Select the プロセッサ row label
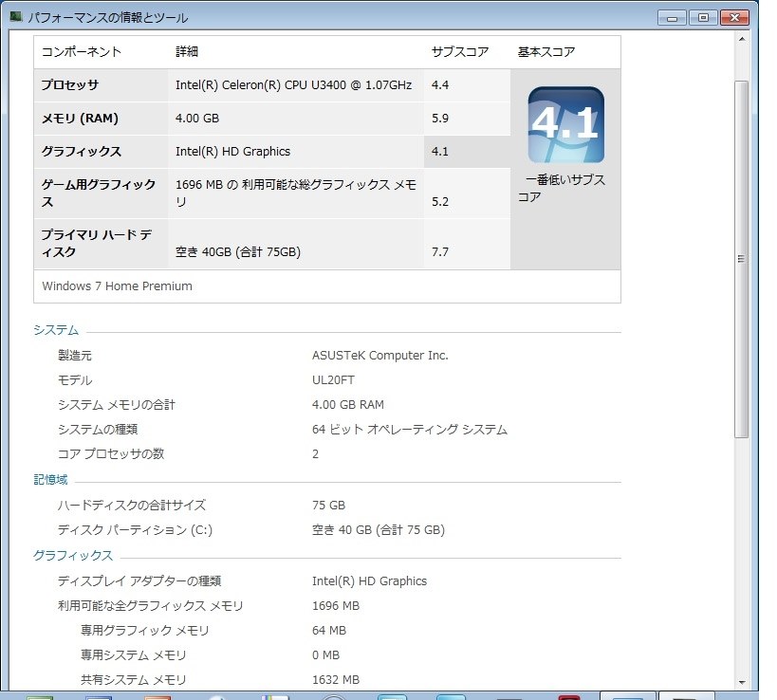This screenshot has height=700, width=777. tap(70, 84)
